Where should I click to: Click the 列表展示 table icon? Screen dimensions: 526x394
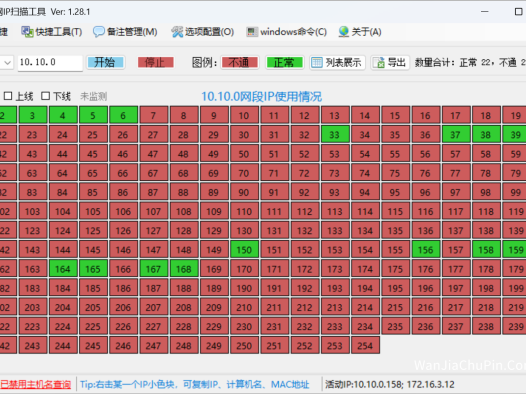coord(317,63)
